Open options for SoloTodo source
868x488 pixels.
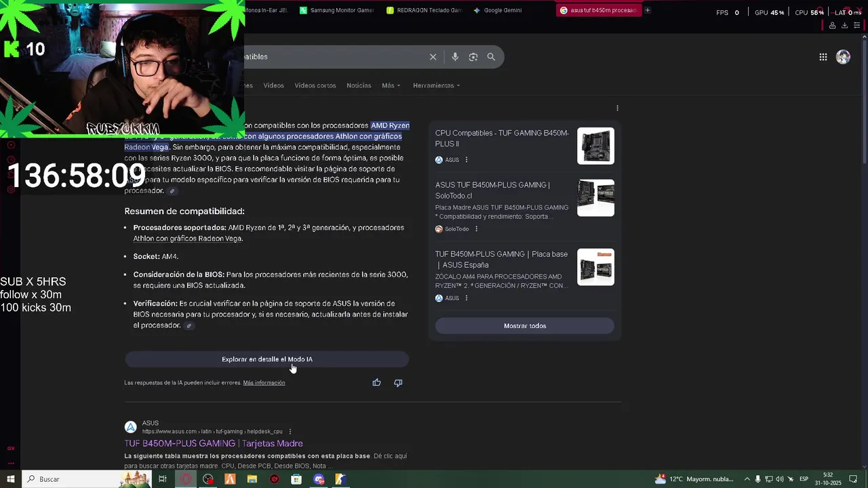477,229
